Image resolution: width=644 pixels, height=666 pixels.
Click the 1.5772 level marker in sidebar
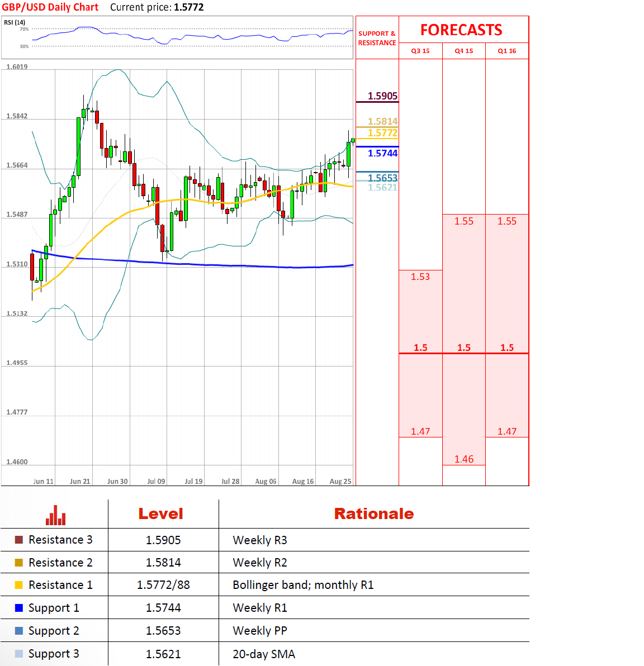point(382,133)
